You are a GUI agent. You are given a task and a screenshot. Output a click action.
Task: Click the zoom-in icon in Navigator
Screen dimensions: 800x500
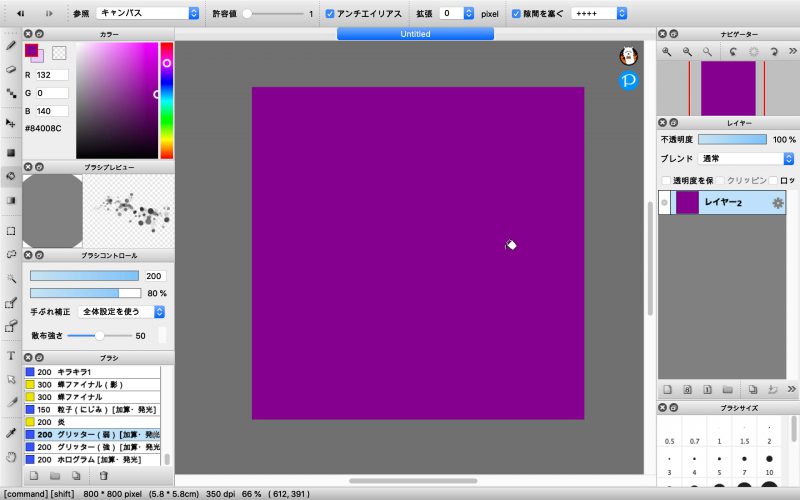pos(667,51)
